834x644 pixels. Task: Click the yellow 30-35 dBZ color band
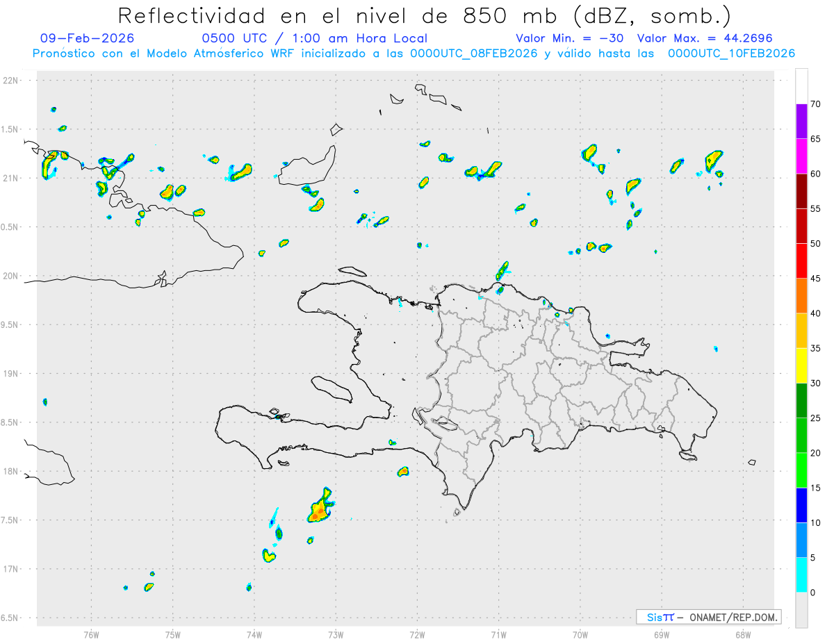(801, 365)
